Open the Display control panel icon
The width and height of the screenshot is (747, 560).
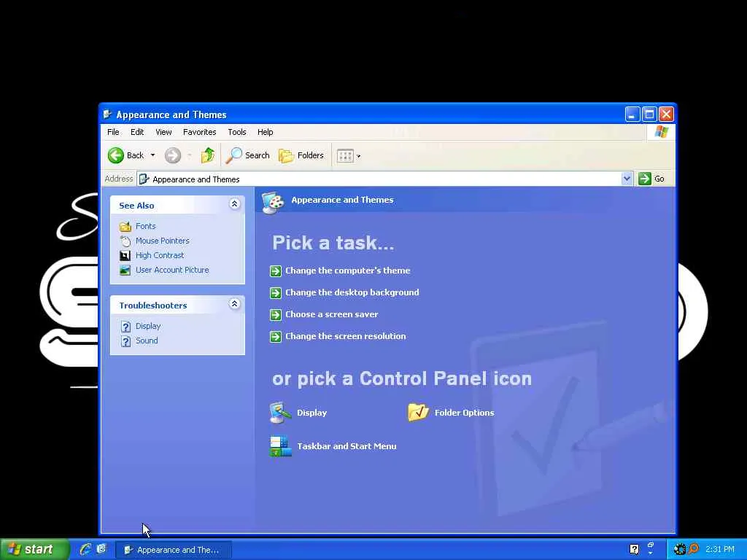click(x=280, y=413)
